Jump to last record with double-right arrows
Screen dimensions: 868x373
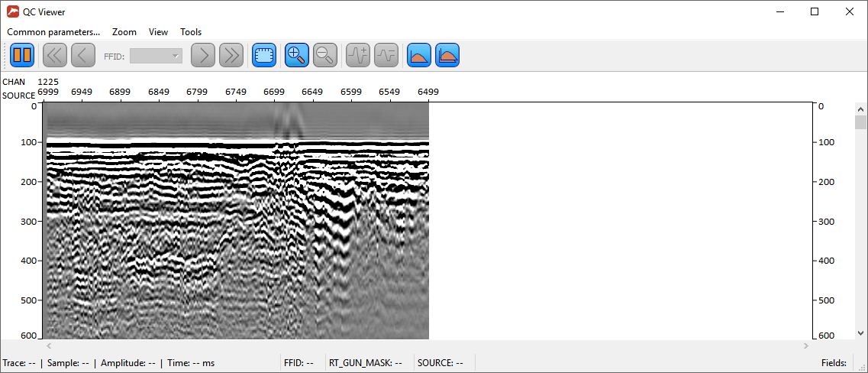point(231,56)
